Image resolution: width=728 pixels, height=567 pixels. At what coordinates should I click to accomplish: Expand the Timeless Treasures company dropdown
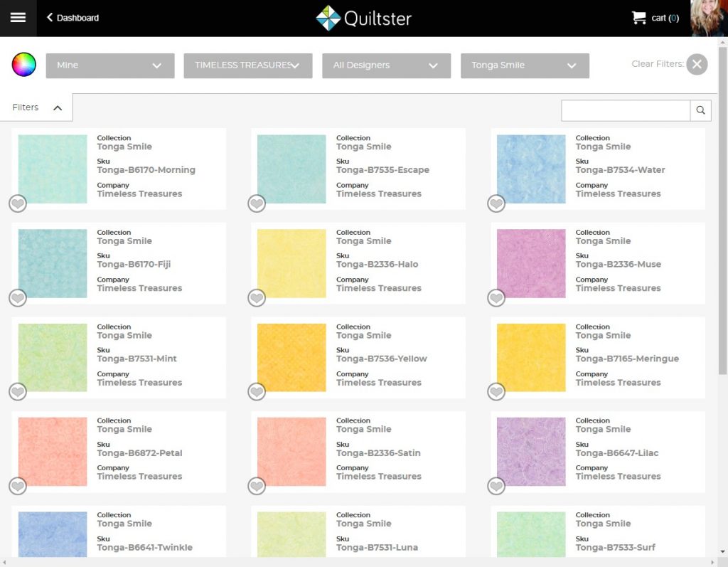pyautogui.click(x=248, y=65)
